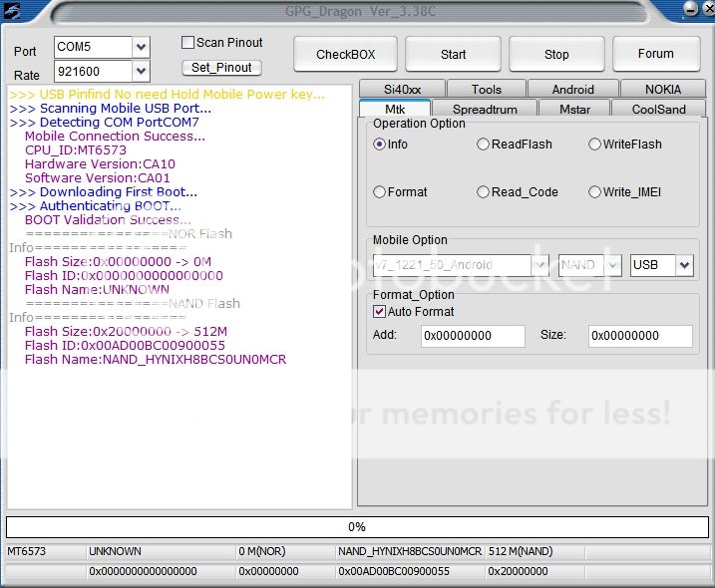This screenshot has width=715, height=588.
Task: Open the USB connection dropdown
Action: click(x=683, y=265)
